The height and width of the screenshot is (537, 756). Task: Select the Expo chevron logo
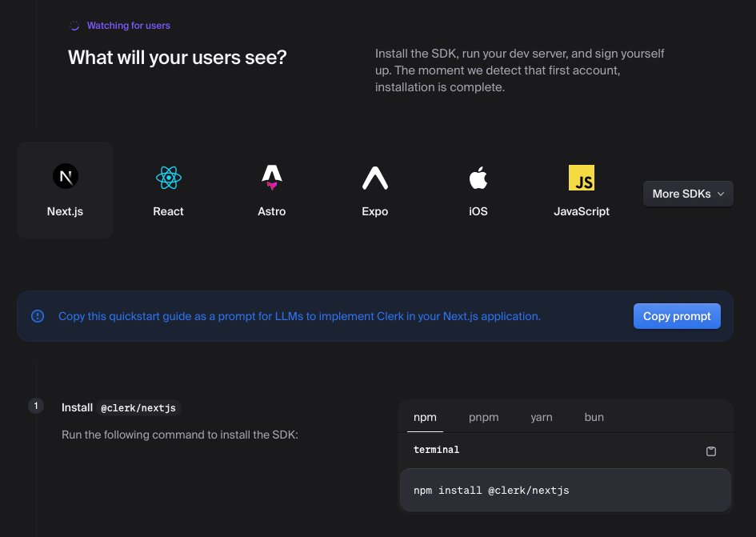(375, 178)
